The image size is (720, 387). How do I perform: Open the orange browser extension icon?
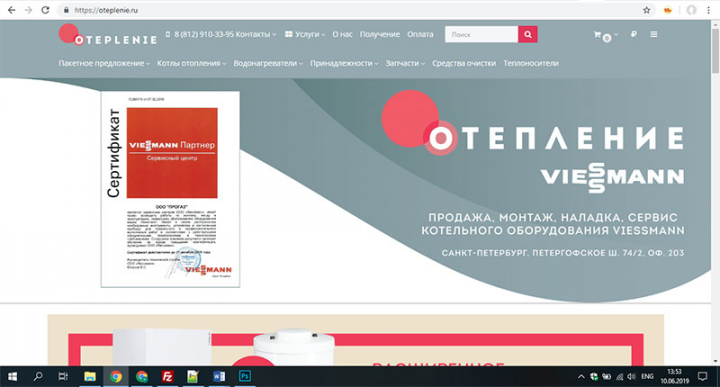[668, 10]
